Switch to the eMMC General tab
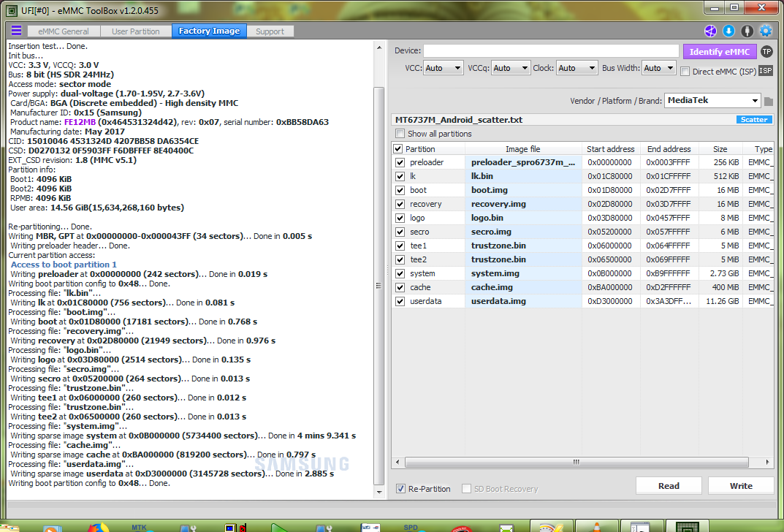Image resolution: width=784 pixels, height=532 pixels. pyautogui.click(x=64, y=31)
